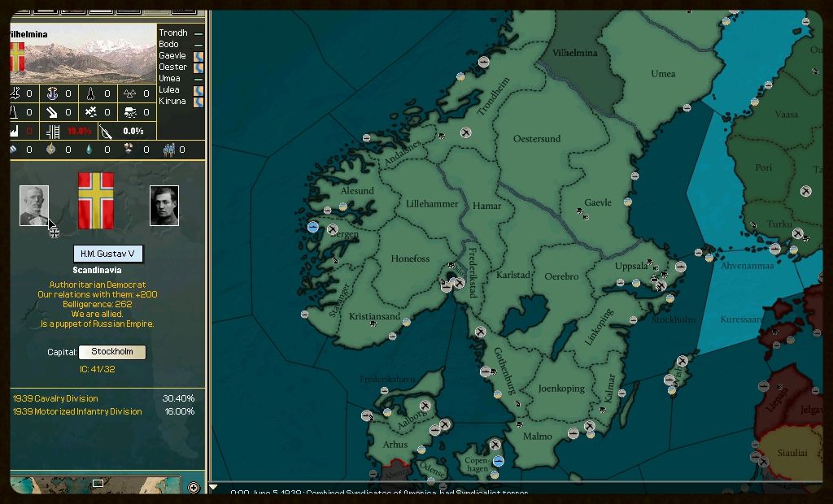
Task: Select Kiruna in the province list
Action: [172, 102]
